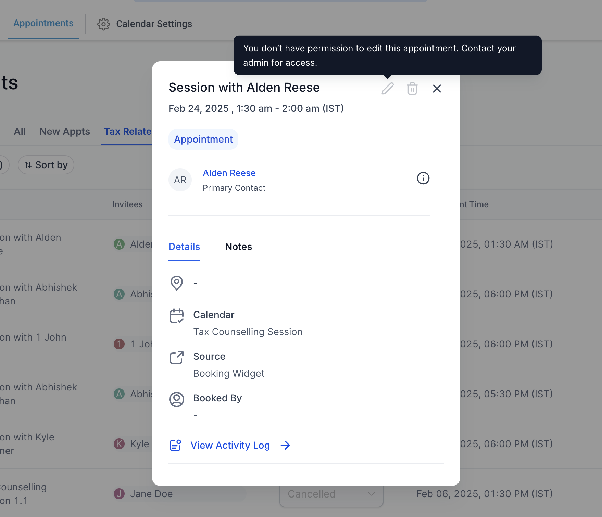Screen dimensions: 602x517
Task: Open Calendar Settings
Action: tap(154, 24)
